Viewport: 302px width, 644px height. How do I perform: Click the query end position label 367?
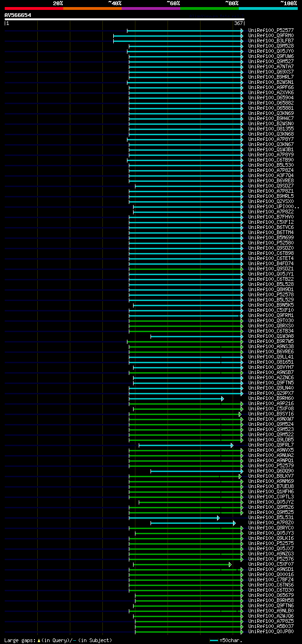[x=238, y=23]
